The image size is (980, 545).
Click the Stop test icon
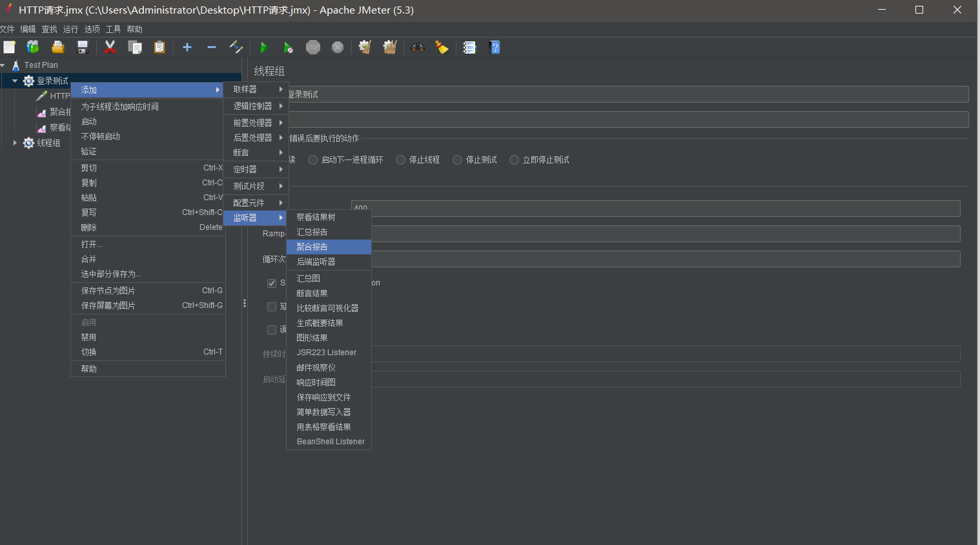tap(312, 47)
